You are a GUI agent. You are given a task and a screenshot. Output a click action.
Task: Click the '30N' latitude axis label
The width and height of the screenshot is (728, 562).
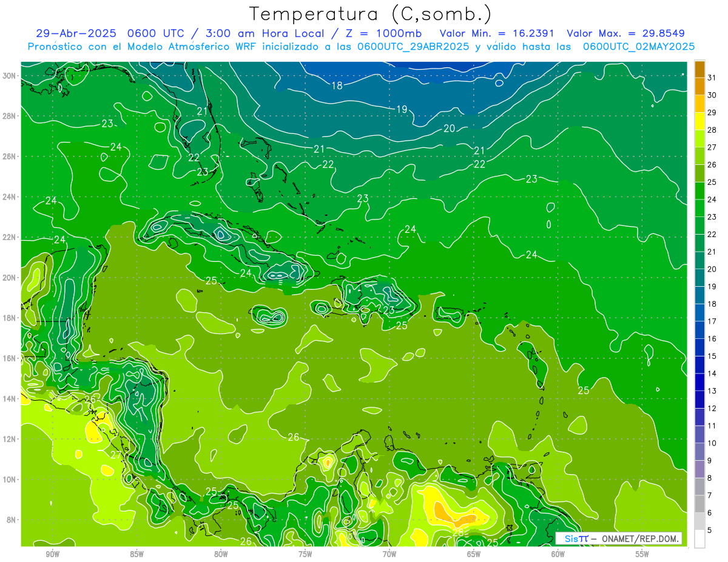click(x=10, y=76)
